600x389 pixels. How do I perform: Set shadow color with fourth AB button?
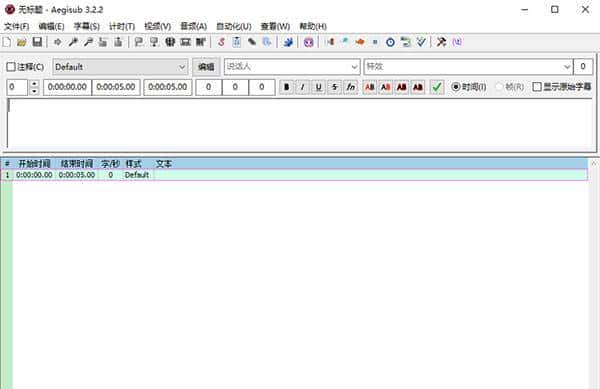tap(417, 87)
